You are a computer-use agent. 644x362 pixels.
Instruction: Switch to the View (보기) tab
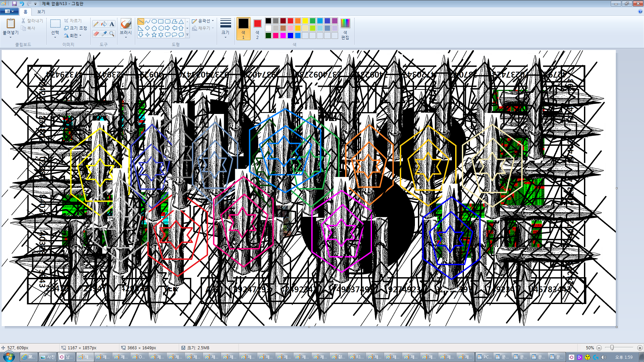point(41,12)
